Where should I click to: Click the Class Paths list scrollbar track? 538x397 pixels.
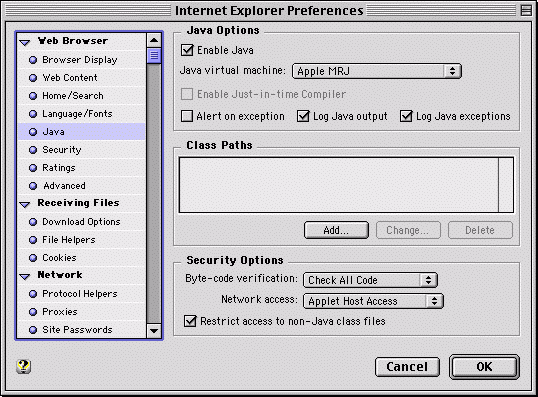[506, 185]
